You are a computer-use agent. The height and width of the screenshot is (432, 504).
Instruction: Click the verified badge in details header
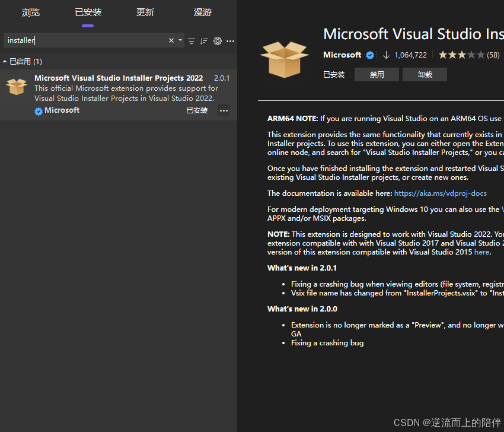370,55
